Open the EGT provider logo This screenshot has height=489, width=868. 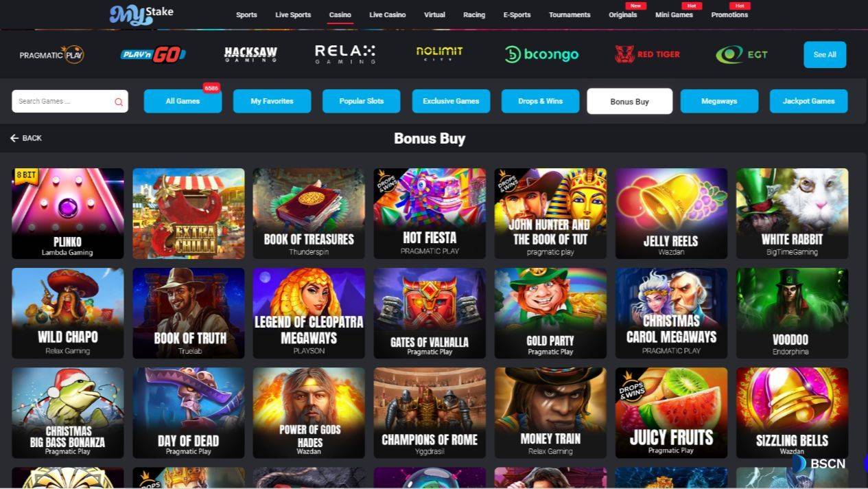click(741, 54)
